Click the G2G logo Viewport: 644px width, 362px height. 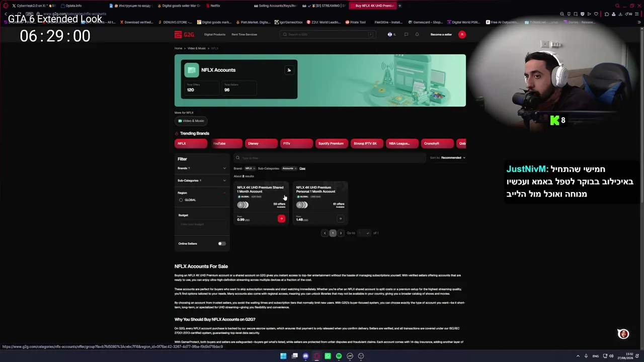tap(184, 35)
